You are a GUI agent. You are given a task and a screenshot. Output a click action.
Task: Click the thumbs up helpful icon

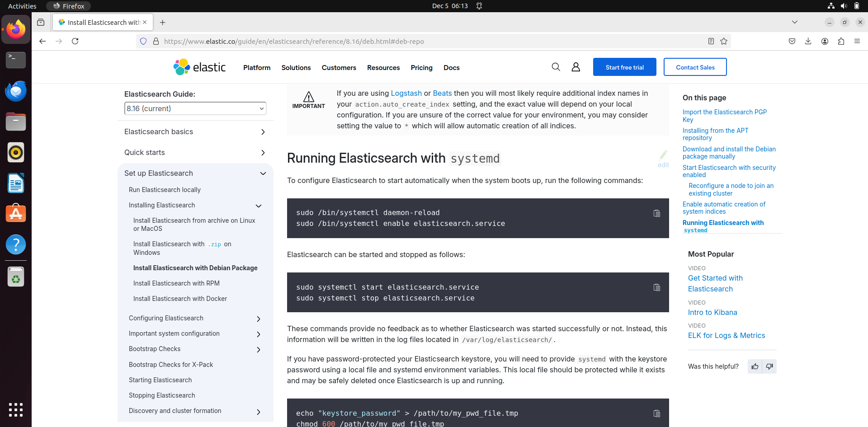[x=755, y=366]
